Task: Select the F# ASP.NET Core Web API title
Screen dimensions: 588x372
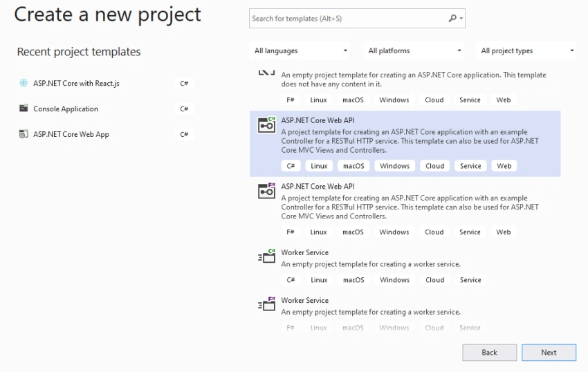Action: pos(318,187)
